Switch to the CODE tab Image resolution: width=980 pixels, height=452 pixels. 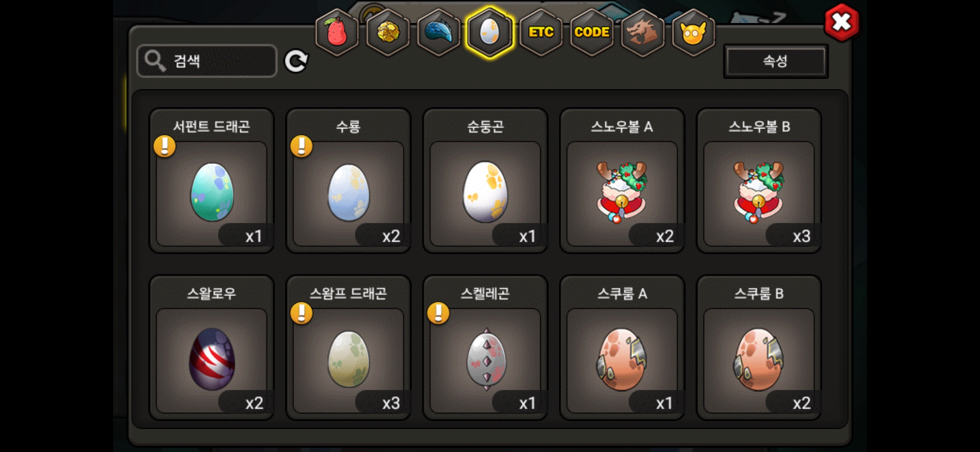point(592,33)
